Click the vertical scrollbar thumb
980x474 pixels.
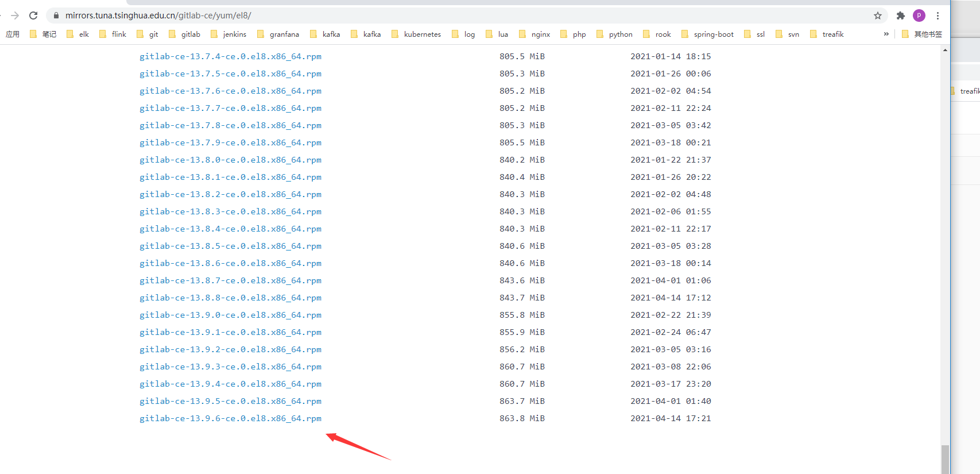pos(945,460)
